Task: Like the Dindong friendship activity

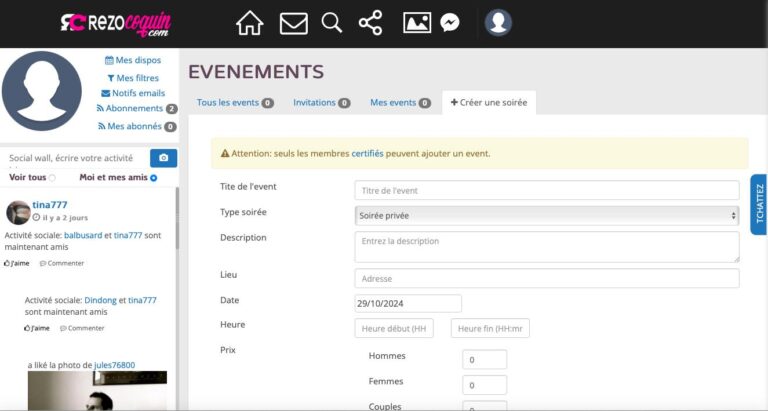Action: pyautogui.click(x=37, y=328)
